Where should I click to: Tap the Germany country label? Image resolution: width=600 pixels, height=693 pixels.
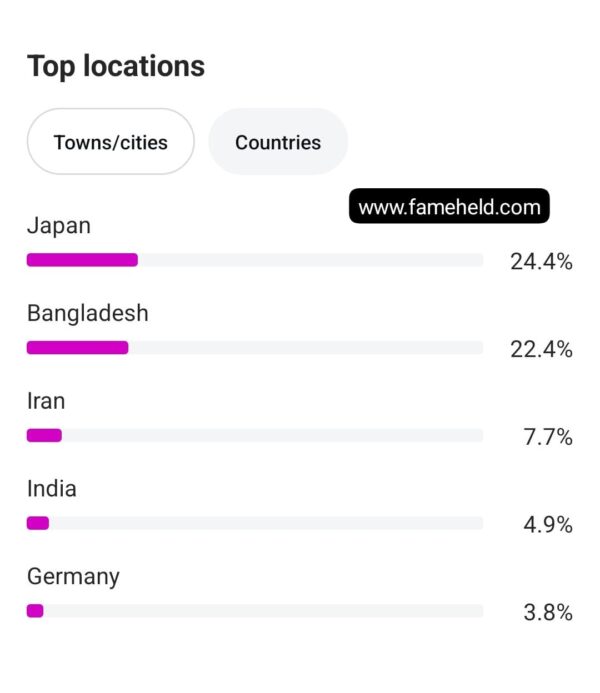click(x=73, y=577)
